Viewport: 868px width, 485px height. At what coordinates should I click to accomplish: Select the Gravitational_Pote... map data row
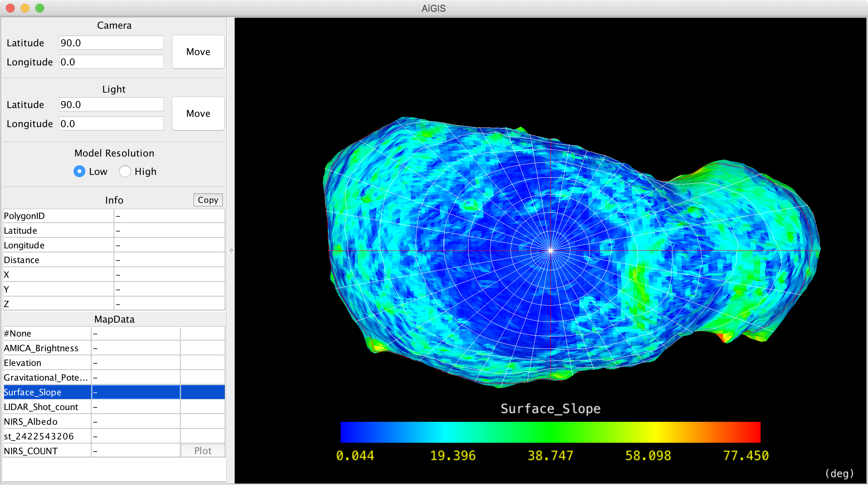[x=47, y=378]
